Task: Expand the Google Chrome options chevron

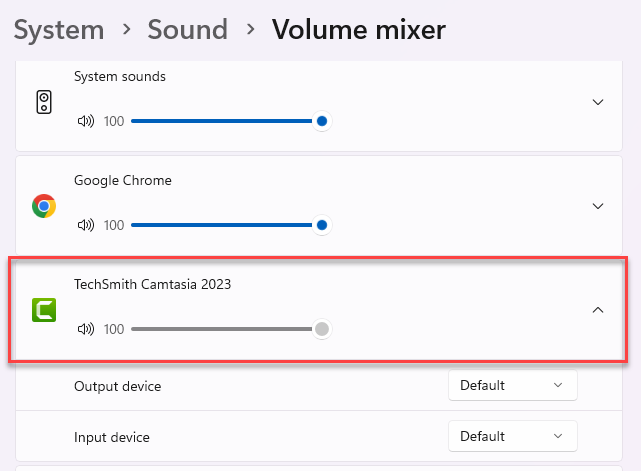Action: pos(598,206)
